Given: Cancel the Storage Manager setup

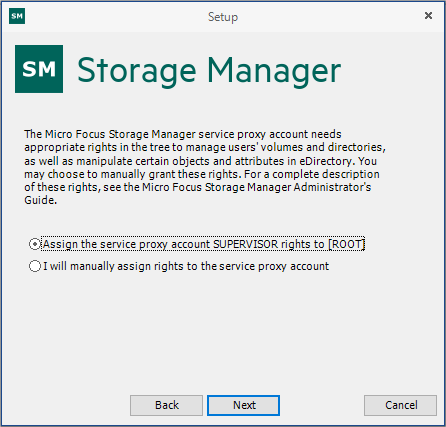Looking at the screenshot, I should coord(400,405).
